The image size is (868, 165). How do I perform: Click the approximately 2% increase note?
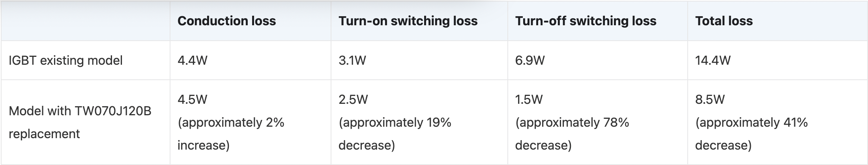click(x=230, y=134)
